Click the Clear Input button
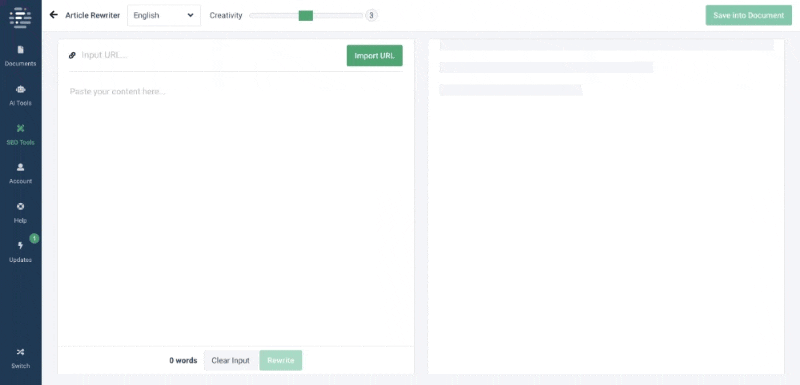The height and width of the screenshot is (385, 800). [231, 361]
